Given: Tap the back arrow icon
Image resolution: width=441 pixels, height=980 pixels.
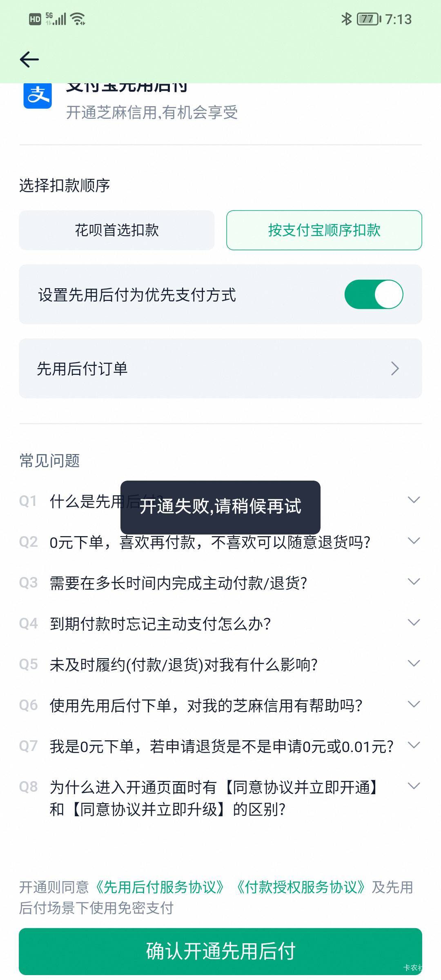Looking at the screenshot, I should (29, 60).
